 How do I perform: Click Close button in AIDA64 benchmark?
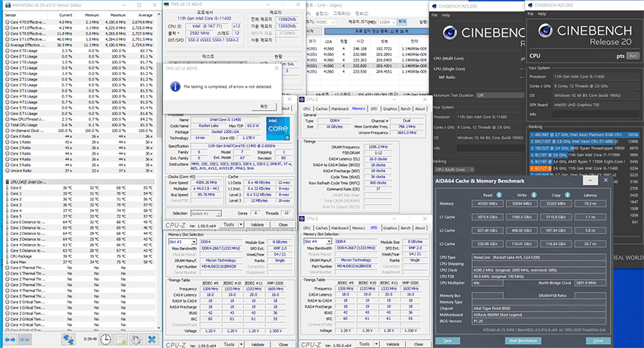point(599,340)
